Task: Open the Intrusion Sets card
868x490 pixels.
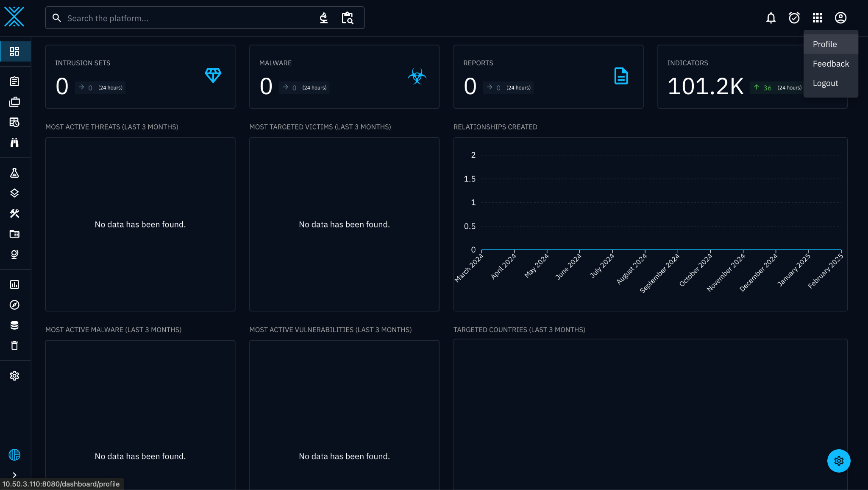Action: pyautogui.click(x=140, y=77)
